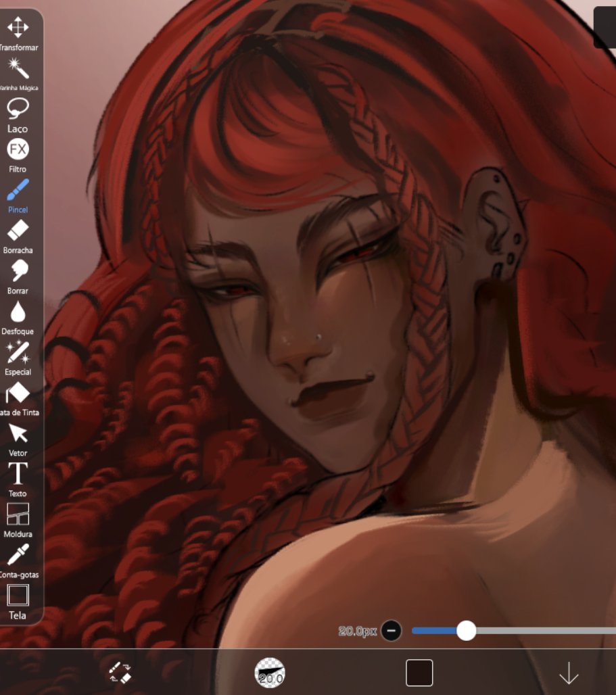
Task: Toggle brush and eraser switch icon
Action: (120, 673)
